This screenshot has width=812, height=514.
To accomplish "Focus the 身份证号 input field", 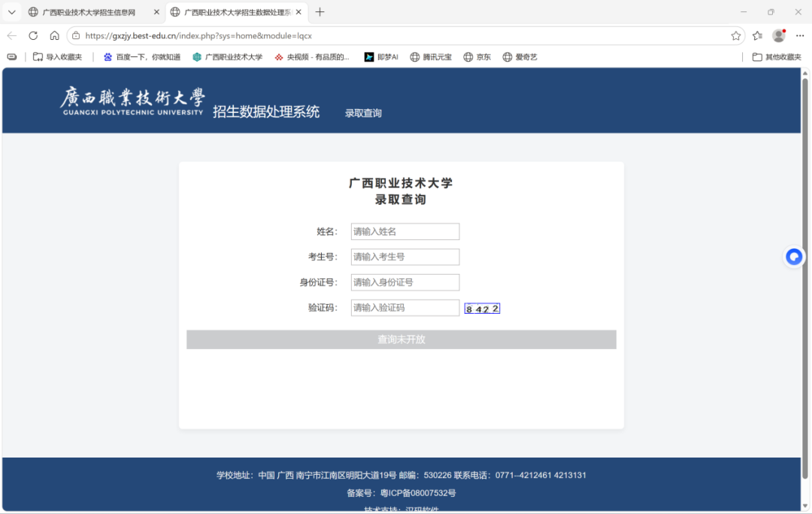I will (x=405, y=282).
